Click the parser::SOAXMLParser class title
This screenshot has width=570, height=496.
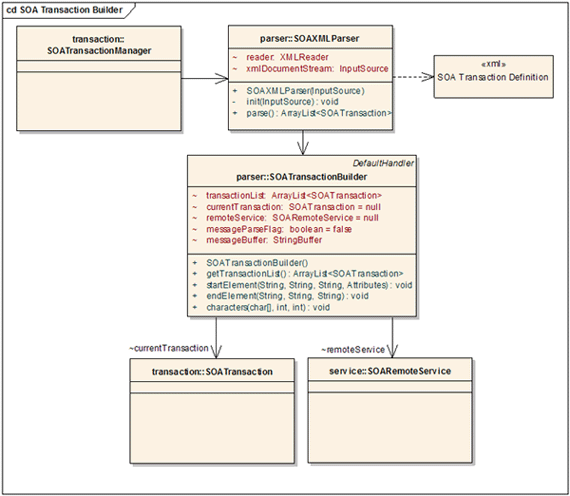point(309,38)
